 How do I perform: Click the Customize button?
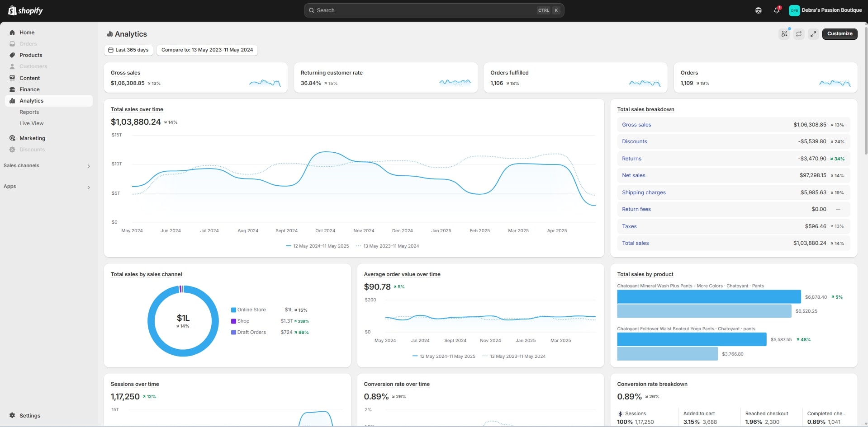click(x=840, y=34)
